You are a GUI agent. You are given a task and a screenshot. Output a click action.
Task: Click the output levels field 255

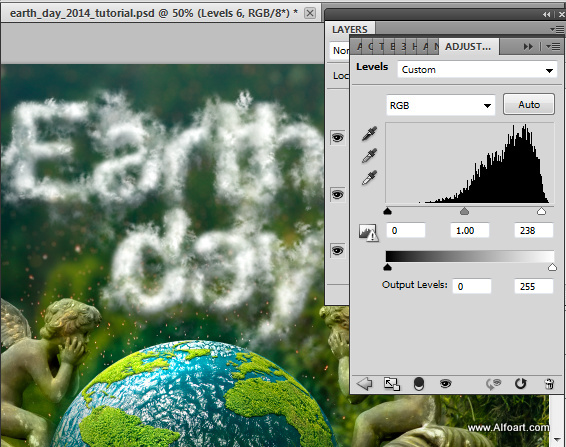coord(534,286)
